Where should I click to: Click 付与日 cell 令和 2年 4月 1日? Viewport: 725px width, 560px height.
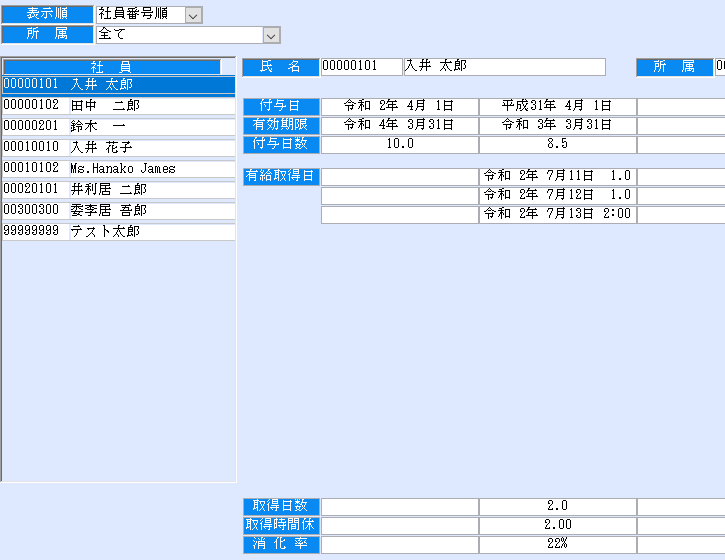pyautogui.click(x=399, y=106)
